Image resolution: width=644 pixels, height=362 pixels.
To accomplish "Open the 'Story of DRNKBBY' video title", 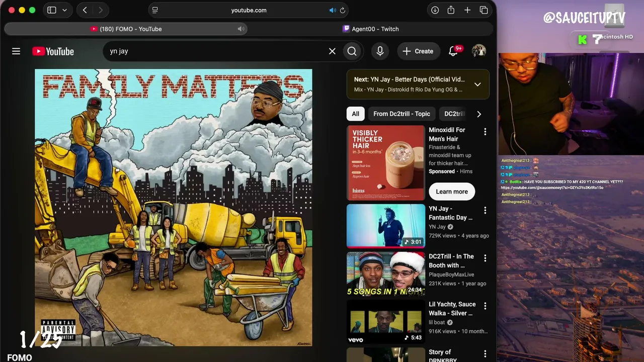I will 443,356.
